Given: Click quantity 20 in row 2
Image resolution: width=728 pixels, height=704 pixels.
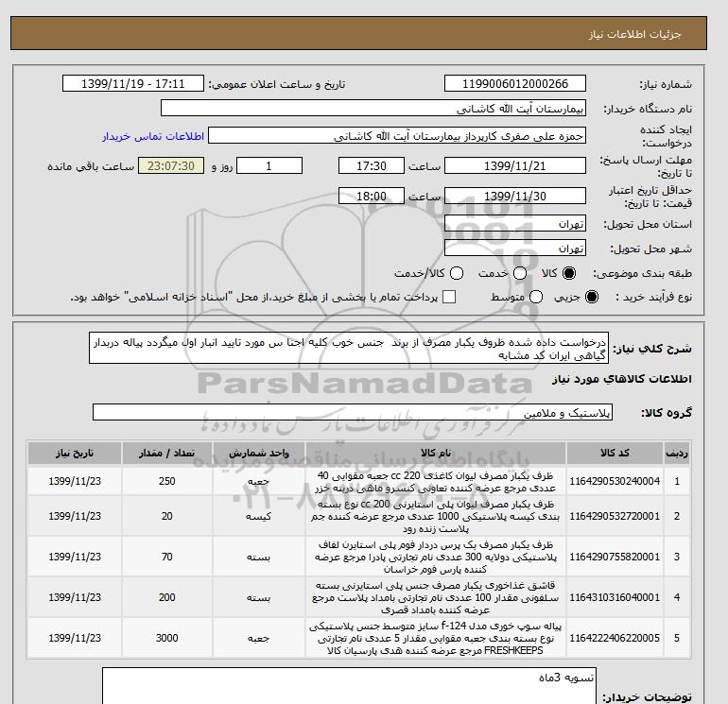Looking at the screenshot, I should [x=167, y=516].
